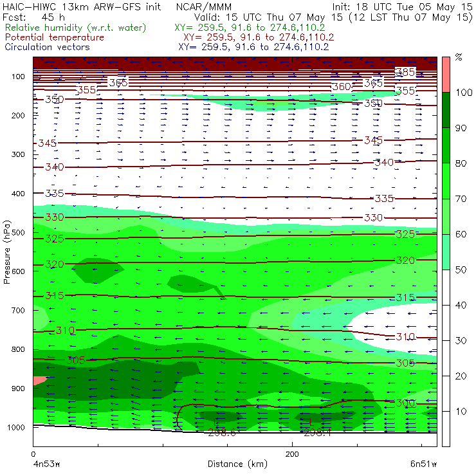Image resolution: width=476 pixels, height=476 pixels.
Task: Click the left '305' contour label
Action: click(x=76, y=360)
